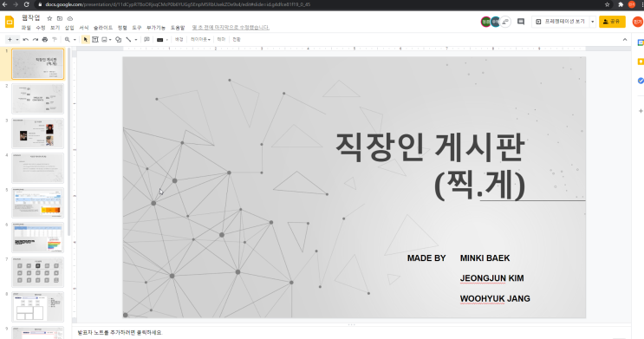Viewport: 644px width, 339px height.
Task: Click the JEONGJUN KIM text
Action: [x=491, y=278]
